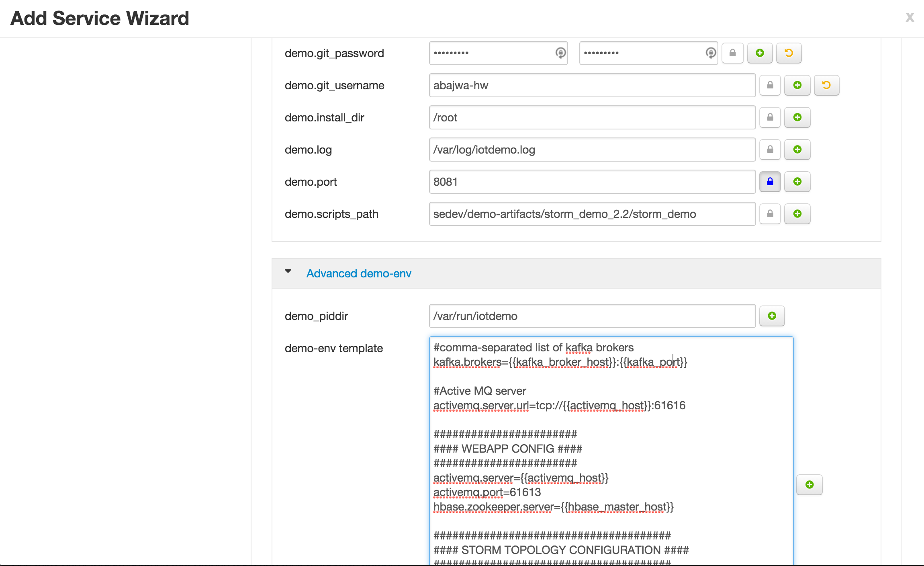The width and height of the screenshot is (924, 566).
Task: Click green plus icon beside demo.log
Action: pyautogui.click(x=797, y=150)
